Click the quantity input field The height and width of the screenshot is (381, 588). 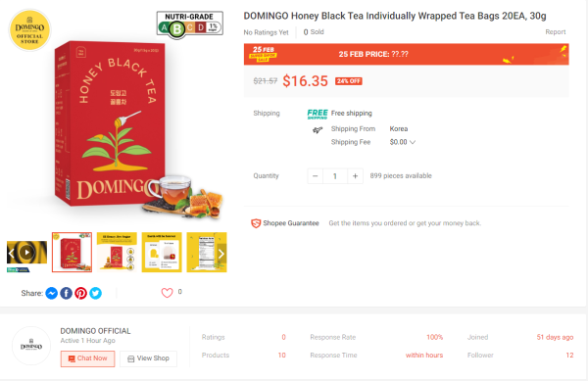coord(335,176)
